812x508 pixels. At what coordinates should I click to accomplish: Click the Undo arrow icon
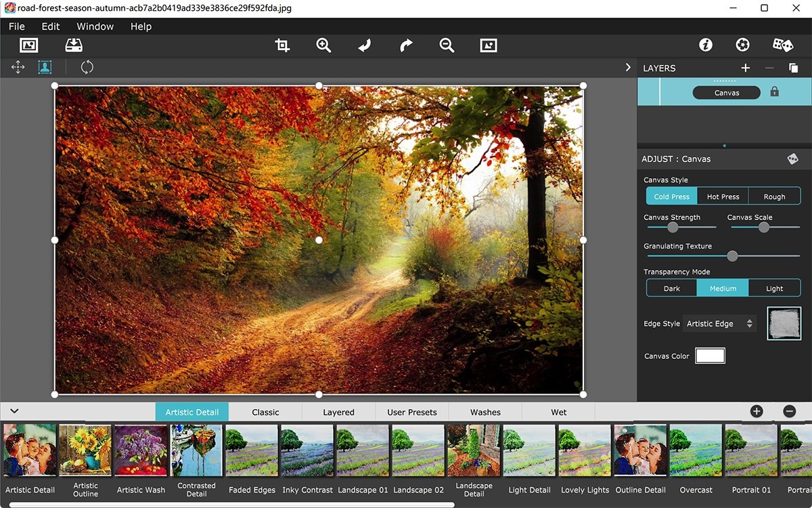tap(364, 45)
